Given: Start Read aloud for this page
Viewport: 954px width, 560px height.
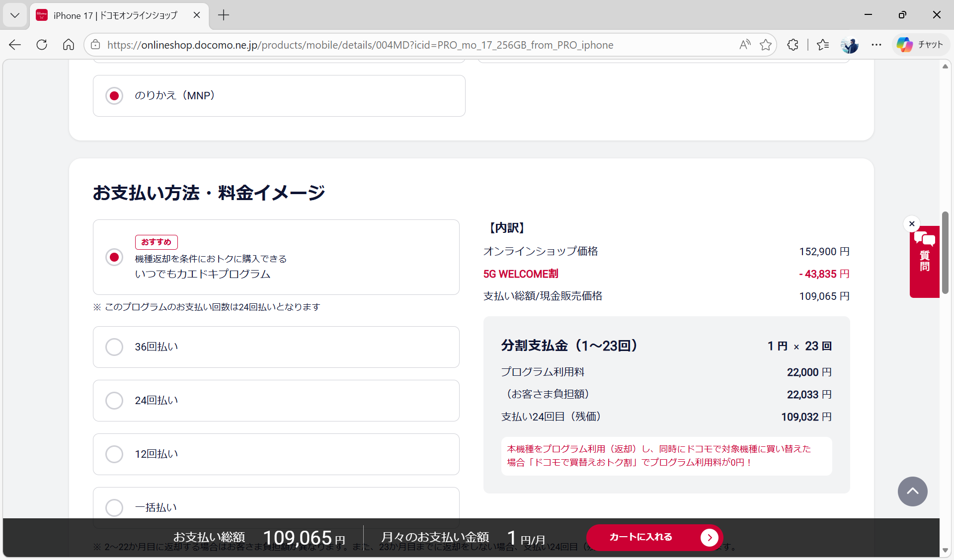Looking at the screenshot, I should pos(744,45).
